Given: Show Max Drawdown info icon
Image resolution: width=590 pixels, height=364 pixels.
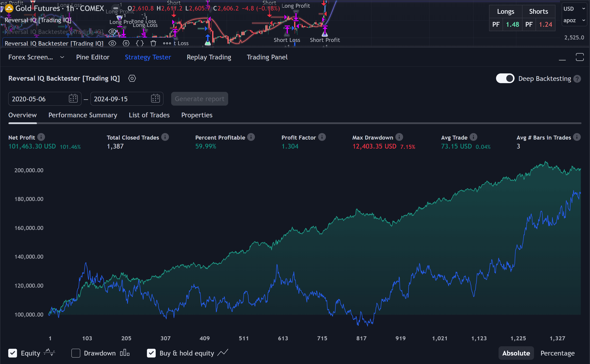Looking at the screenshot, I should (399, 137).
